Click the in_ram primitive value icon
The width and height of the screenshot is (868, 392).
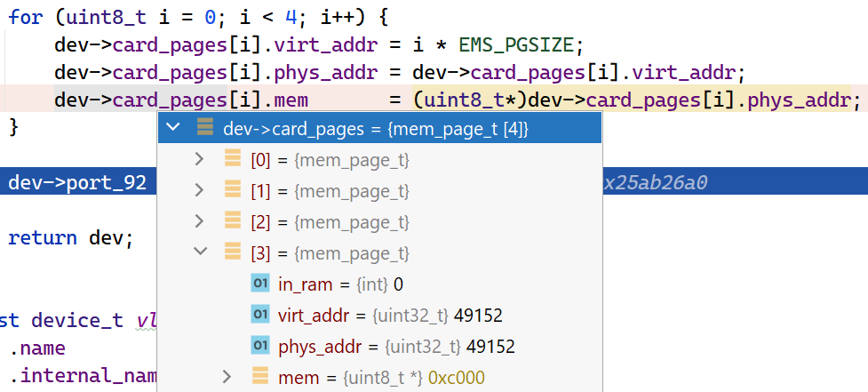[x=260, y=284]
